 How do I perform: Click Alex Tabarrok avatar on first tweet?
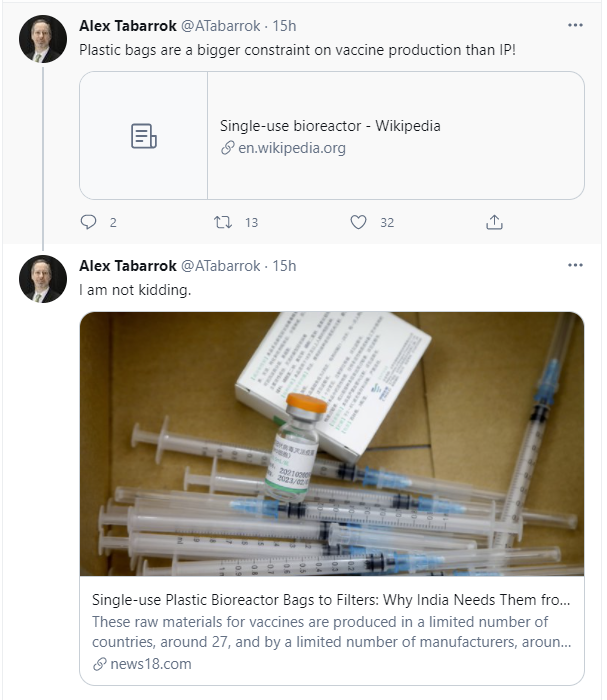click(43, 39)
